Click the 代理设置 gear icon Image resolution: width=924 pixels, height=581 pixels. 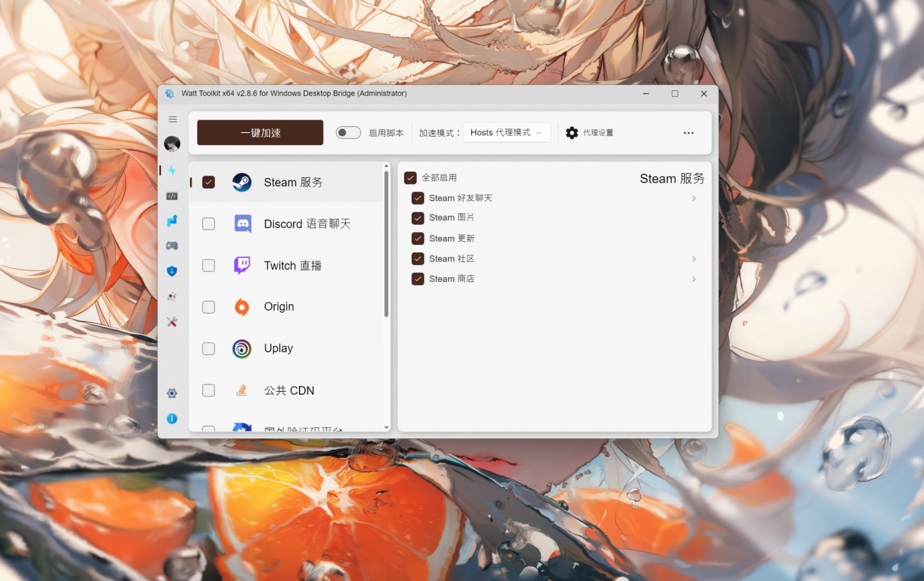[x=572, y=133]
